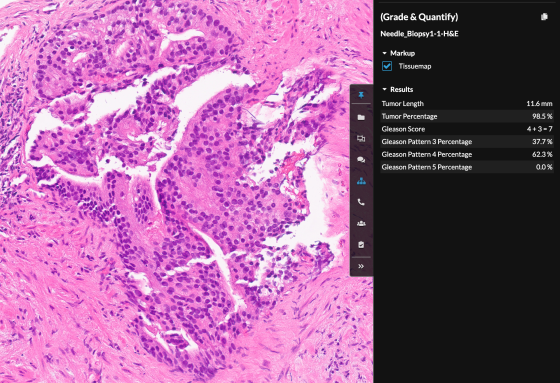Select the Tumor Percentage row label
This screenshot has height=383, width=560.
click(409, 116)
